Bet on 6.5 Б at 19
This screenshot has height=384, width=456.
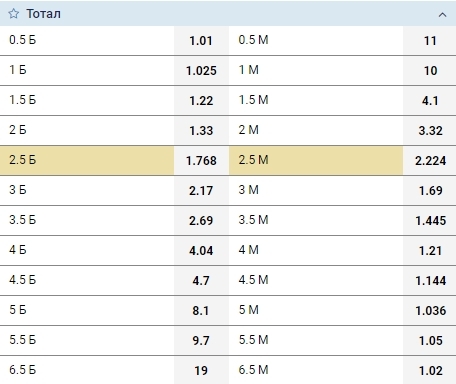point(201,370)
